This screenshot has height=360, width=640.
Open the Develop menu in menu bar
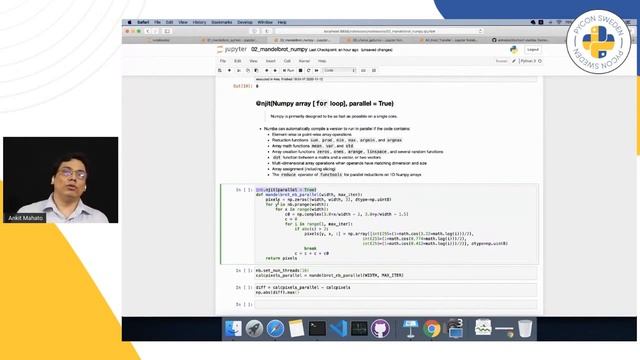[x=245, y=22]
